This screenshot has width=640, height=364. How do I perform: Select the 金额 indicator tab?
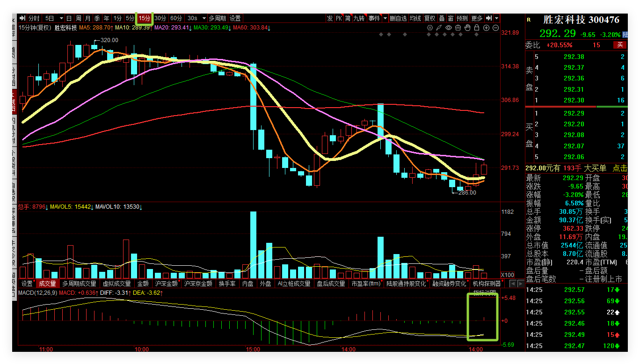(x=143, y=284)
